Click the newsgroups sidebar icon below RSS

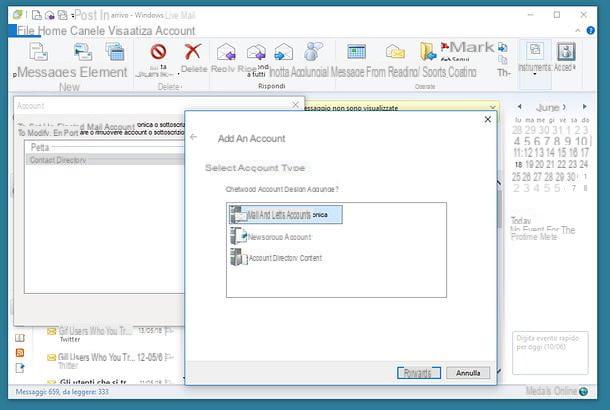[x=20, y=368]
